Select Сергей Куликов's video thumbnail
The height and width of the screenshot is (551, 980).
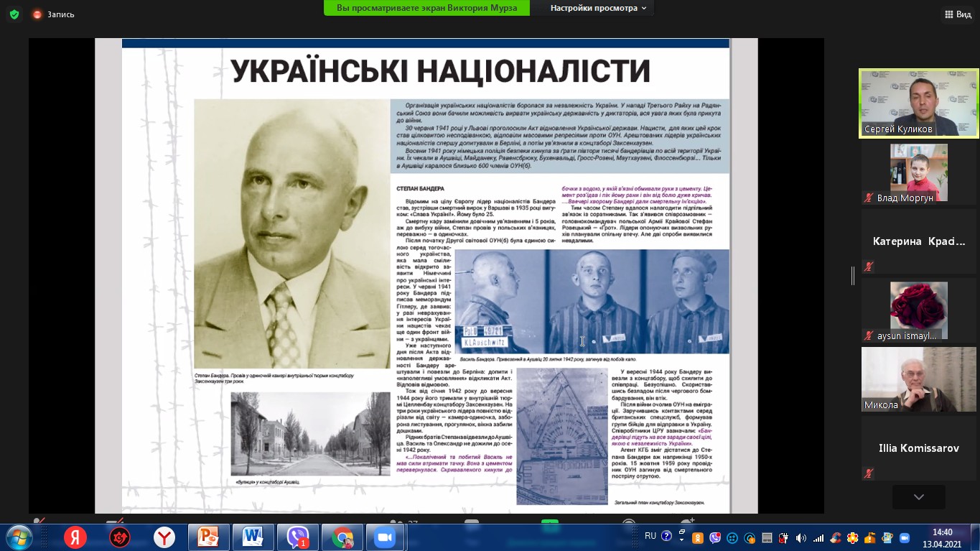point(919,103)
